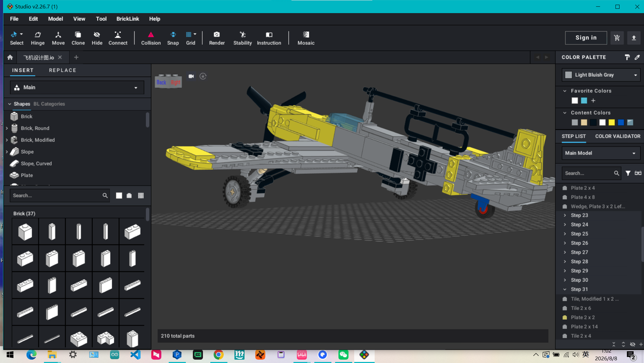644x363 pixels.
Task: Click the color palette paint roller icon
Action: pyautogui.click(x=627, y=57)
